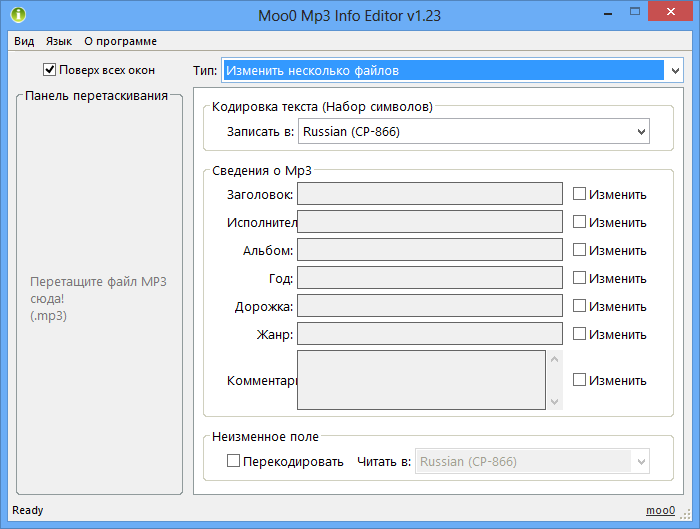The image size is (700, 529).
Task: Open the moo0 website link
Action: point(660,510)
